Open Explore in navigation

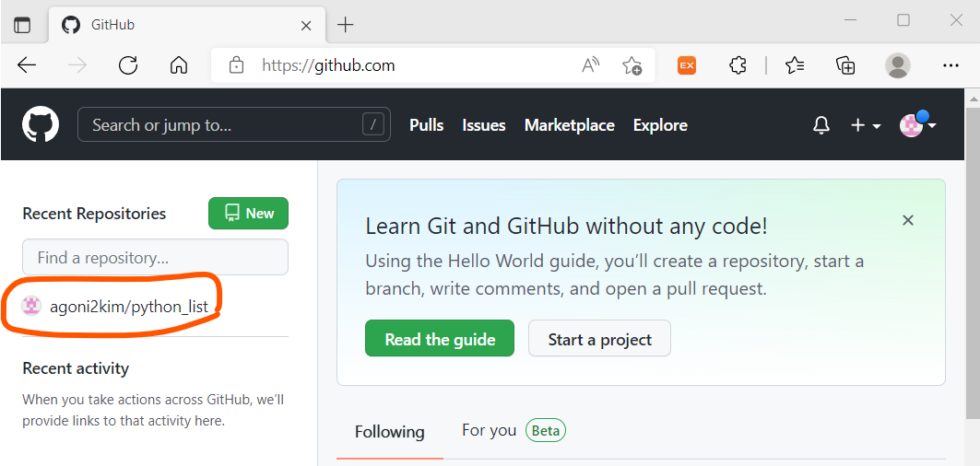pyautogui.click(x=660, y=125)
